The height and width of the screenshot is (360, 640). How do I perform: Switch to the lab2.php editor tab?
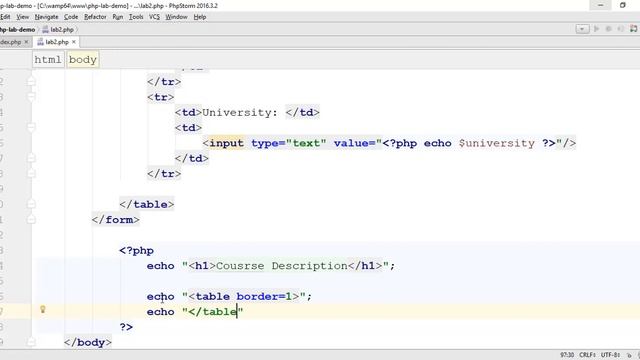pyautogui.click(x=57, y=42)
